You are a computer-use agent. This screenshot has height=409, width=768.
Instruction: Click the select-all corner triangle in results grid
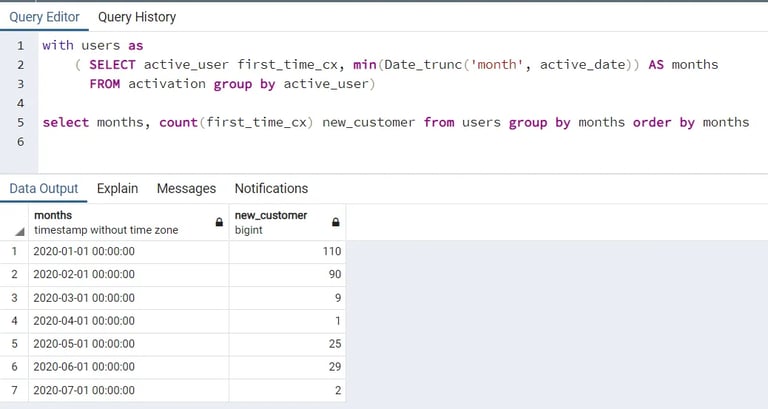[19, 231]
